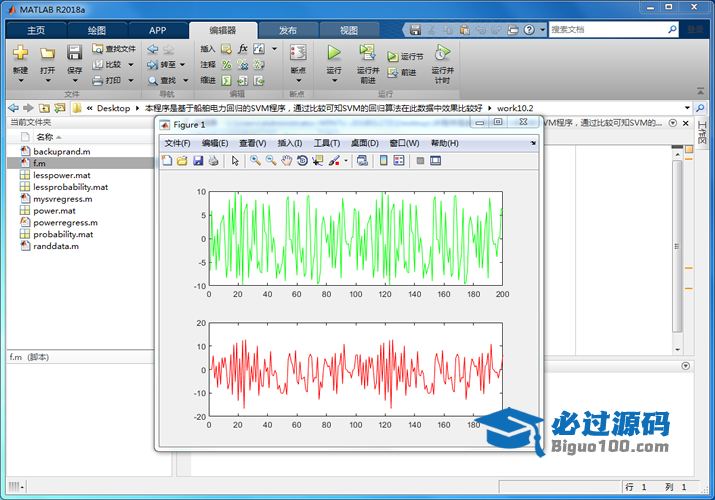
Task: Expand the Breakpoints (断点) dropdown arrow
Action: (x=298, y=81)
